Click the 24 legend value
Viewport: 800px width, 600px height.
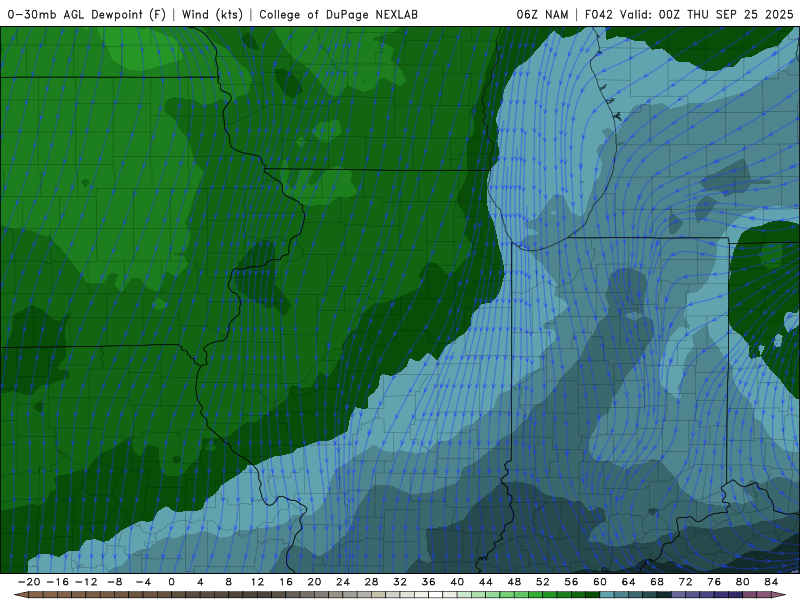click(343, 582)
